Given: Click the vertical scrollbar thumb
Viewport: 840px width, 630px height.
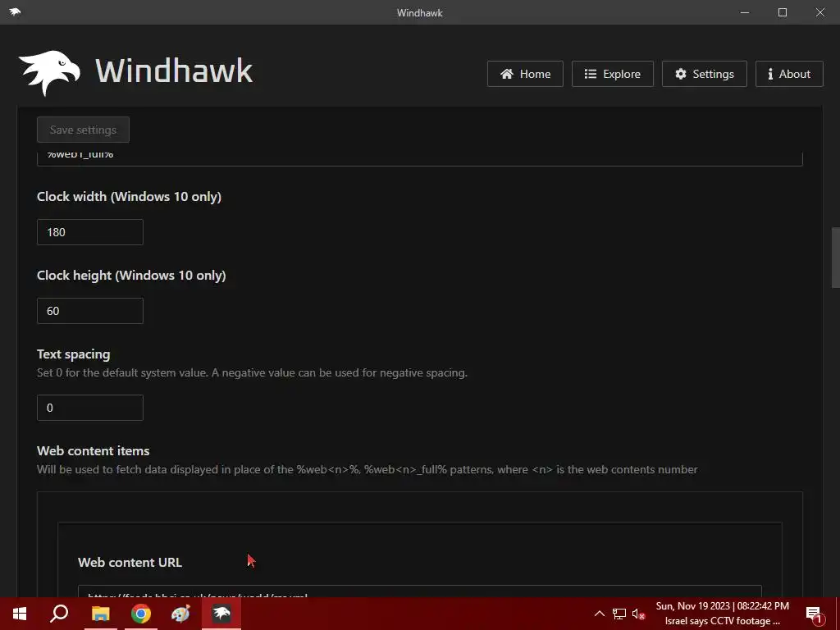Looking at the screenshot, I should click(835, 258).
